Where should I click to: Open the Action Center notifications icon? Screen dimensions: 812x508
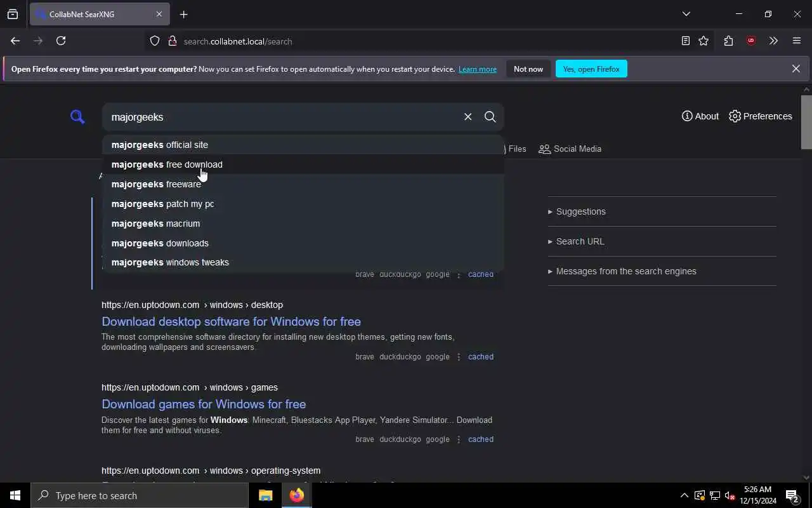pyautogui.click(x=792, y=495)
